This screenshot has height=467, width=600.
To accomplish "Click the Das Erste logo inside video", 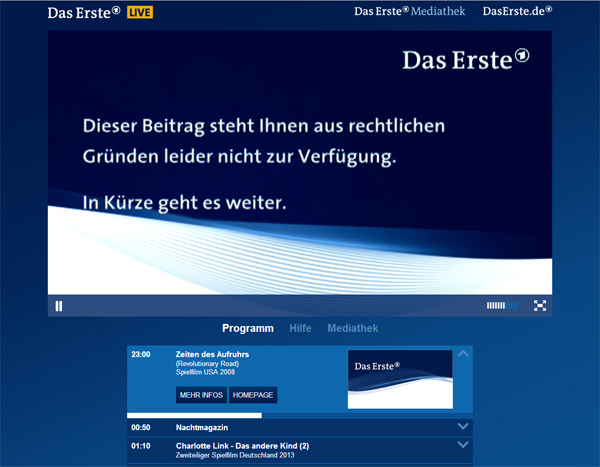I will pos(466,60).
